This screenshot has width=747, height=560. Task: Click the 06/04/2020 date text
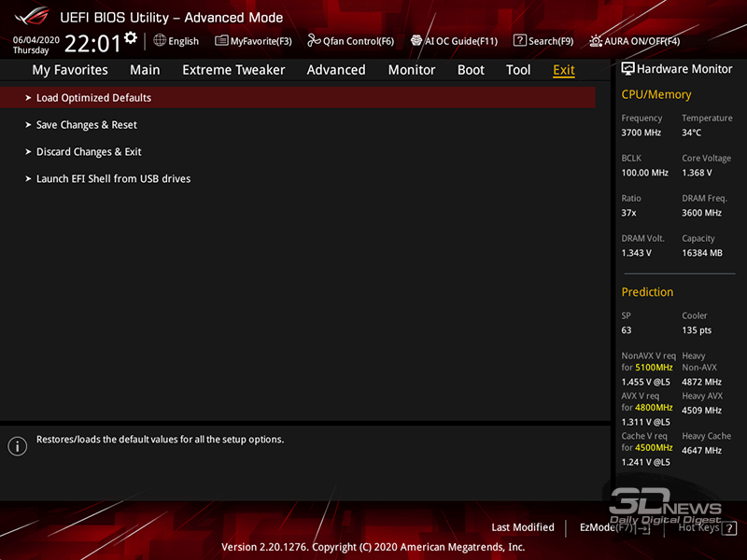click(x=35, y=40)
